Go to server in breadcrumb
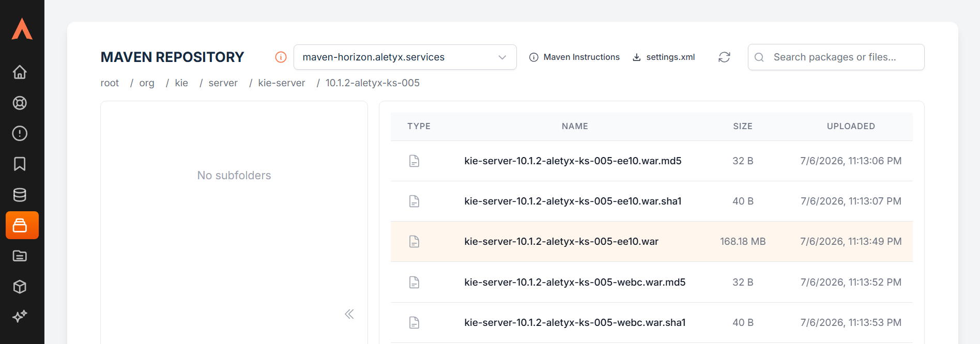 [x=223, y=83]
